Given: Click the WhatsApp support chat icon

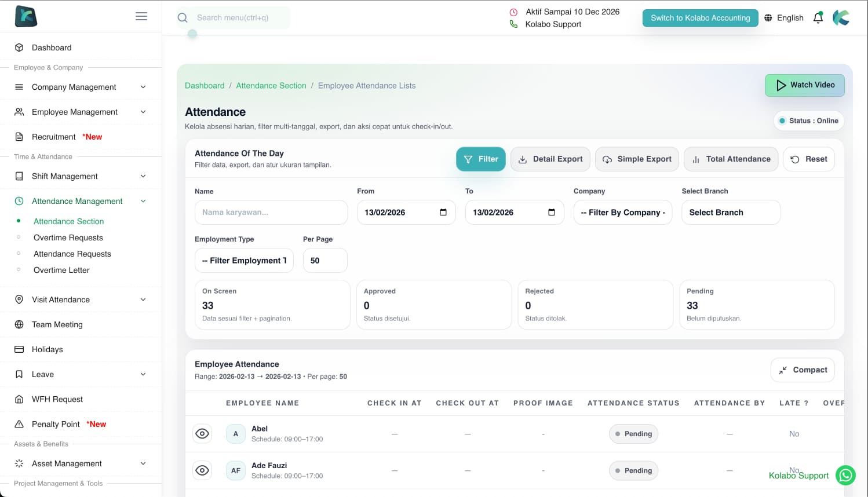Looking at the screenshot, I should (x=845, y=476).
